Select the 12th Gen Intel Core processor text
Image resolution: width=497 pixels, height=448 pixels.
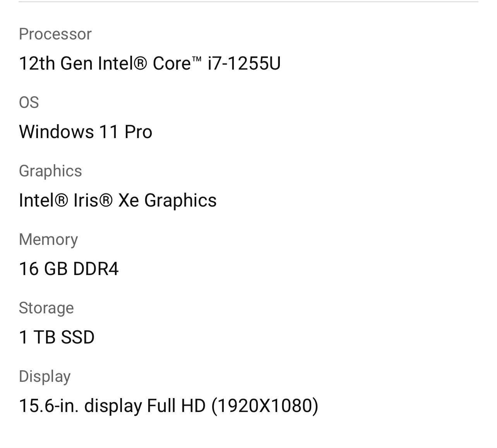tap(149, 63)
